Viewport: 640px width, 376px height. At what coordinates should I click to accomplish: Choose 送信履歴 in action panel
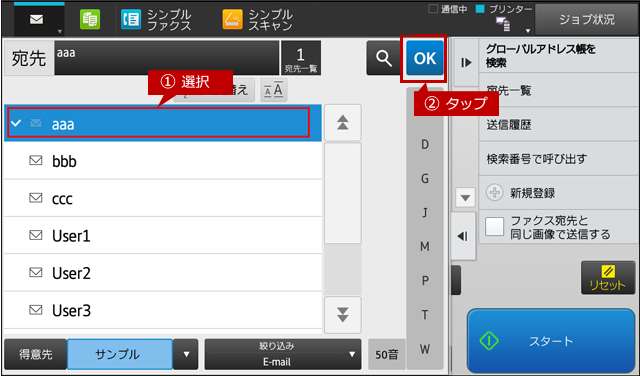coord(559,125)
